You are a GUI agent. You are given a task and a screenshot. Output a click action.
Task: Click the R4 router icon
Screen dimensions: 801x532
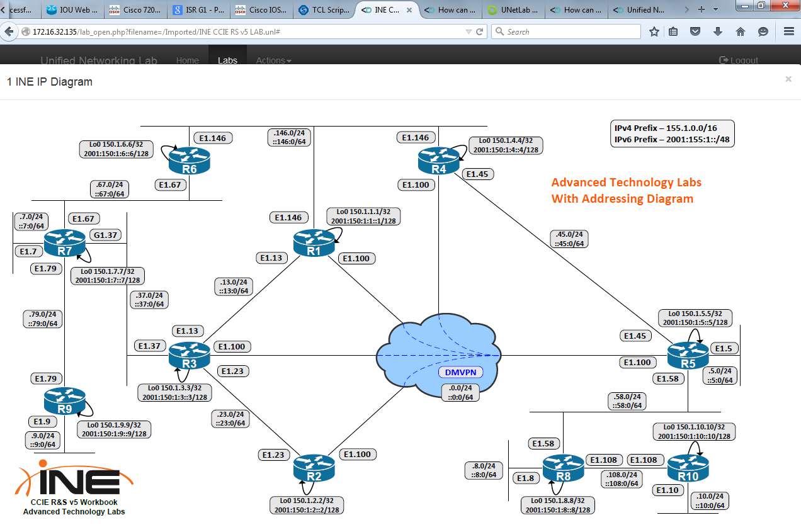tap(439, 161)
